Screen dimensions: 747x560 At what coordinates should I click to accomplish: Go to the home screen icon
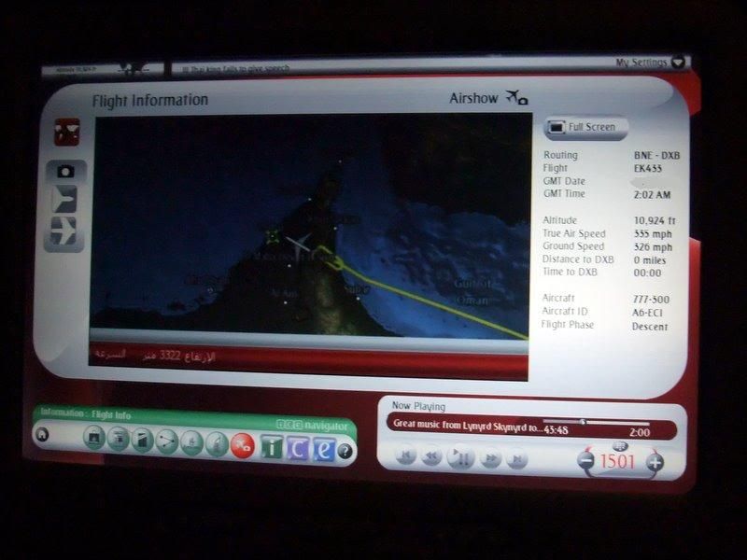[42, 434]
